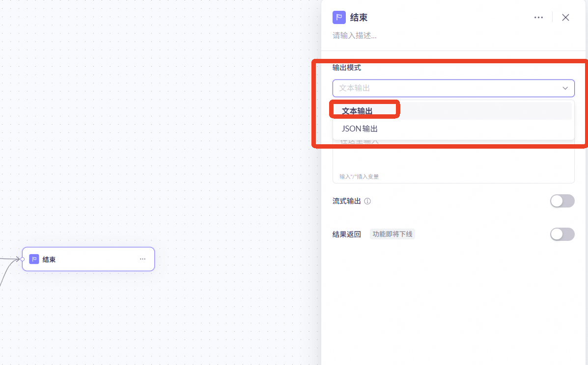Open the three-dot menu in the panel header
588x365 pixels.
(538, 18)
